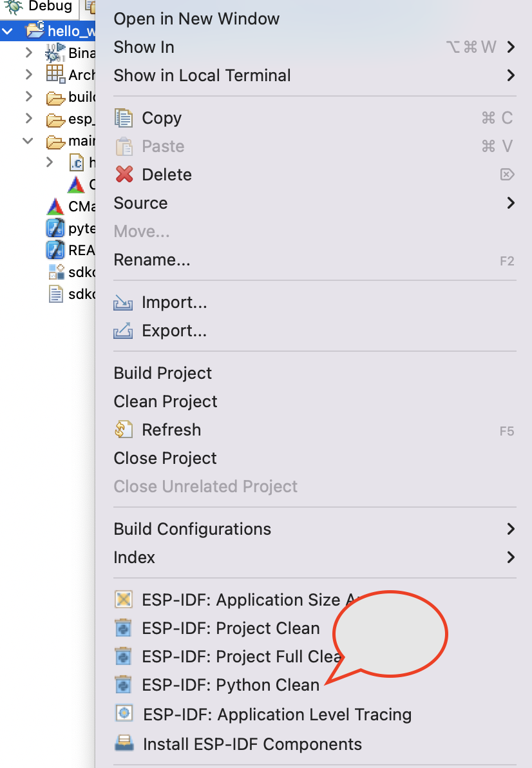Click the hello_world project folder icon
532x768 pixels.
(35, 30)
